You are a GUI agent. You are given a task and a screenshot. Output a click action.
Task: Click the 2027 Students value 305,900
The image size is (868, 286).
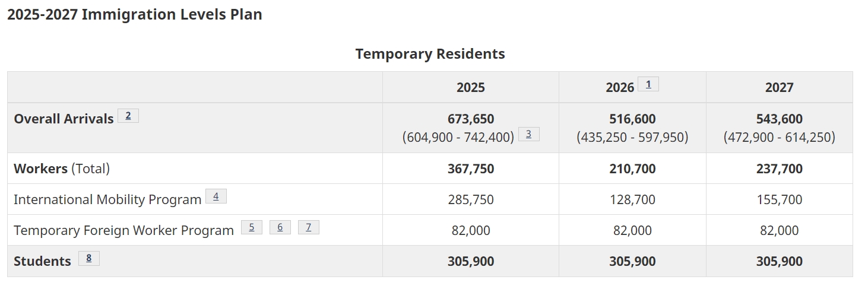point(779,261)
